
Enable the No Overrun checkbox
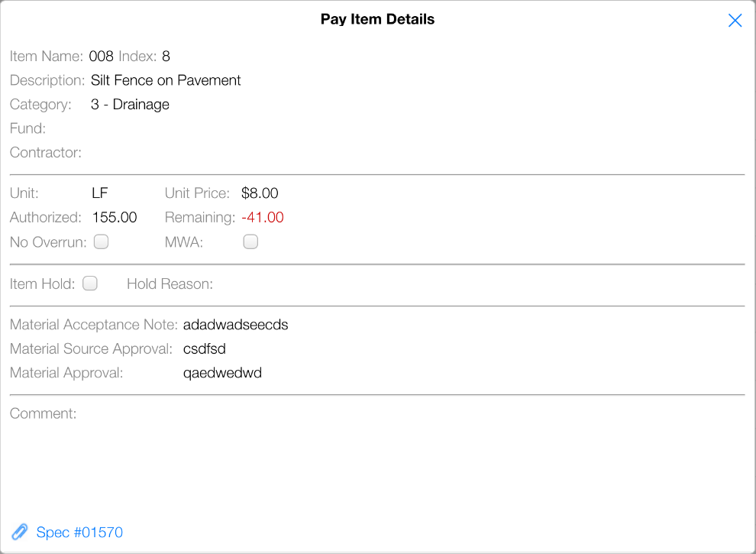101,242
